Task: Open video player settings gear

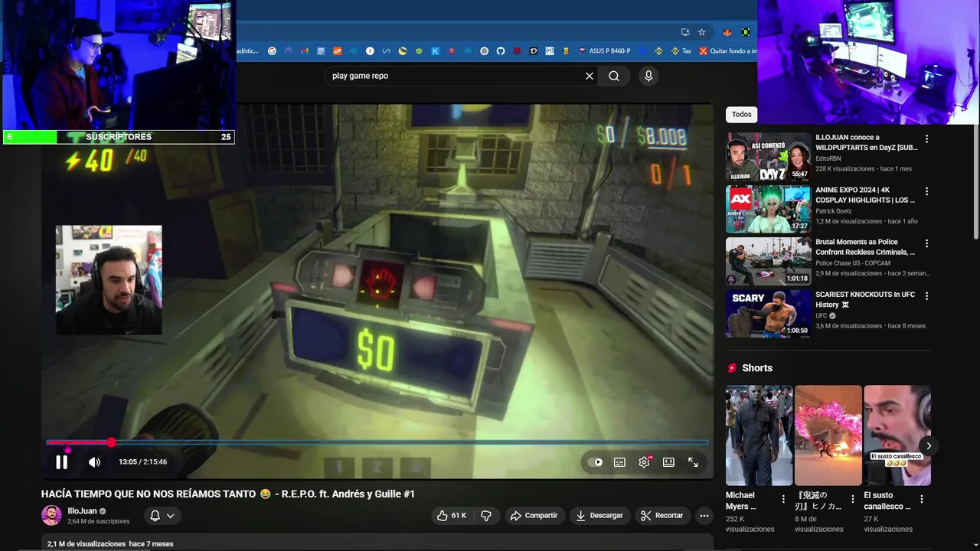Action: point(644,462)
